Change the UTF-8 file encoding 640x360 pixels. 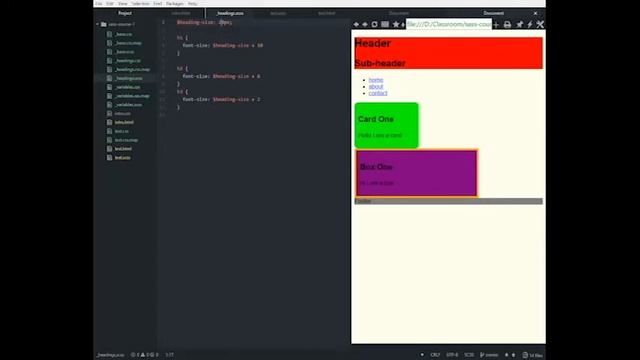(x=452, y=355)
